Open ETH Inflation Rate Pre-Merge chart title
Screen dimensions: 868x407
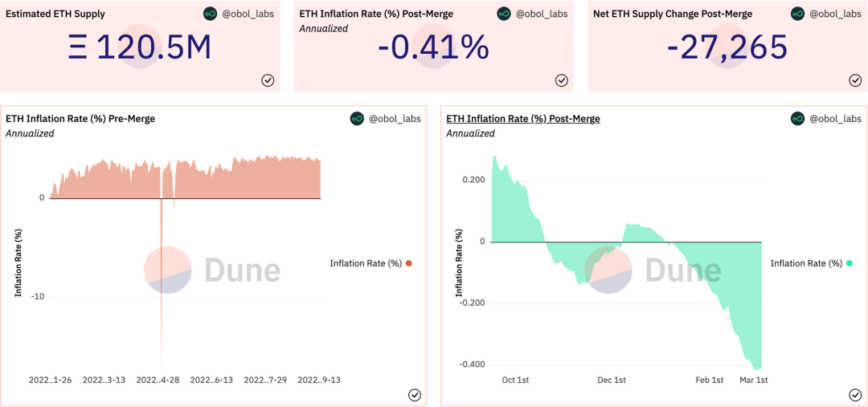click(80, 119)
